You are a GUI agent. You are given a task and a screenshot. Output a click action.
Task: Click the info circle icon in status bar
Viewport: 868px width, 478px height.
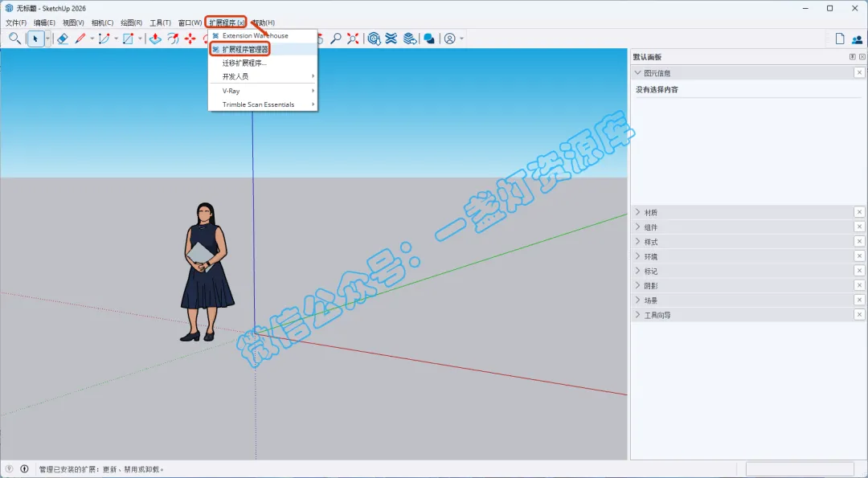(24, 468)
